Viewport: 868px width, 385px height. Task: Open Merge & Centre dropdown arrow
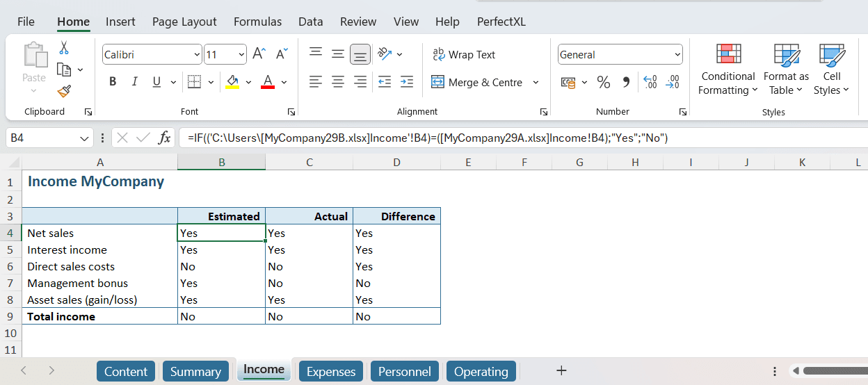(536, 82)
